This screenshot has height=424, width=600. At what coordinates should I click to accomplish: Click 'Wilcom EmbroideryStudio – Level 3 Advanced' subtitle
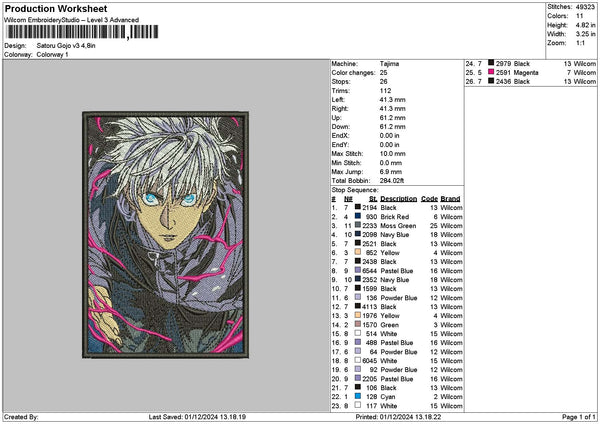point(71,20)
